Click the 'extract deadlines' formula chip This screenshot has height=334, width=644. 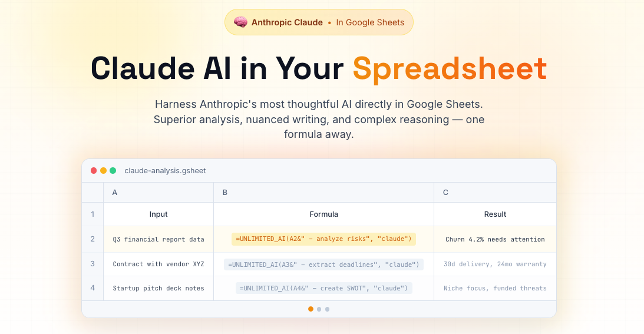tap(323, 264)
